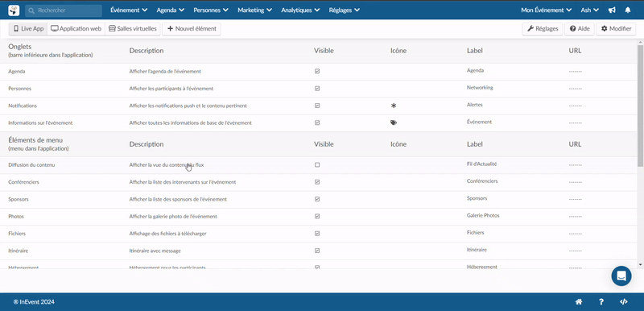Click the Aide button
Viewport: 644px width, 311px height.
[x=580, y=29]
